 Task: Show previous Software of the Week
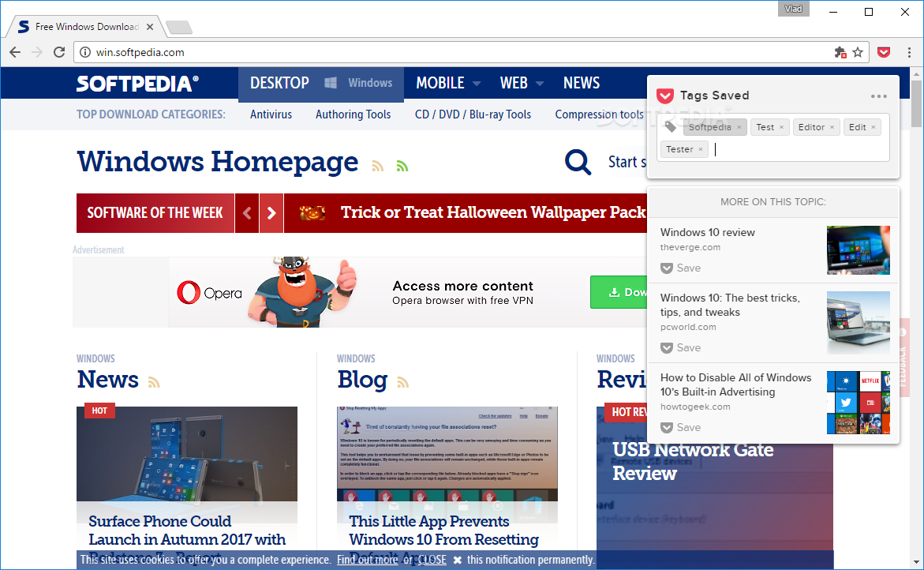(x=247, y=213)
